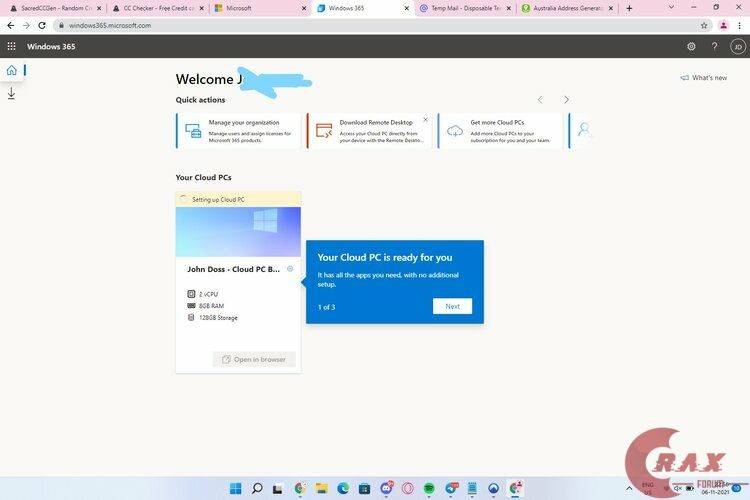The height and width of the screenshot is (500, 750).
Task: Open Discord from the taskbar
Action: coord(386,488)
